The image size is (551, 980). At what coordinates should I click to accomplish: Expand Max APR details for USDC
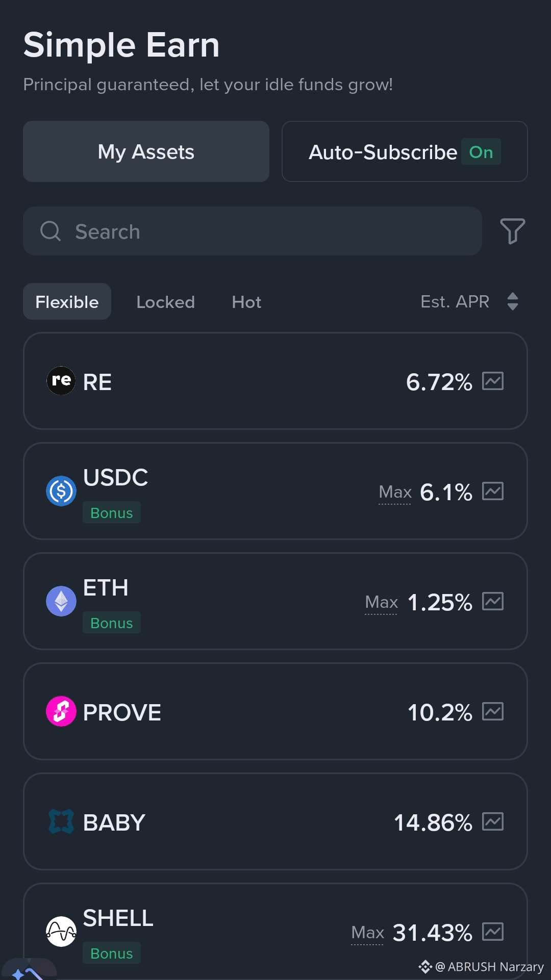coord(395,492)
